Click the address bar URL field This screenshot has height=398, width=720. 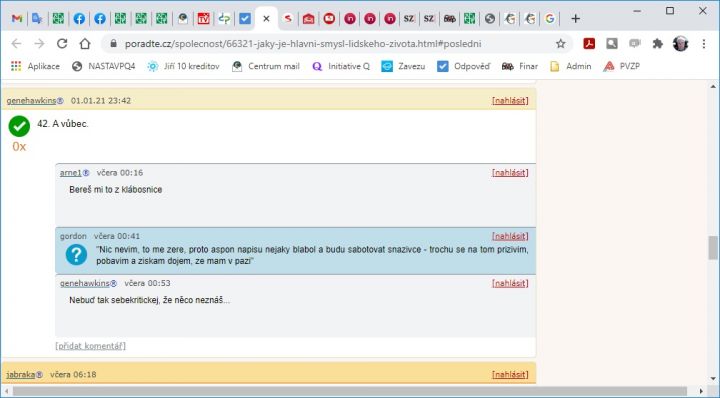click(x=303, y=44)
